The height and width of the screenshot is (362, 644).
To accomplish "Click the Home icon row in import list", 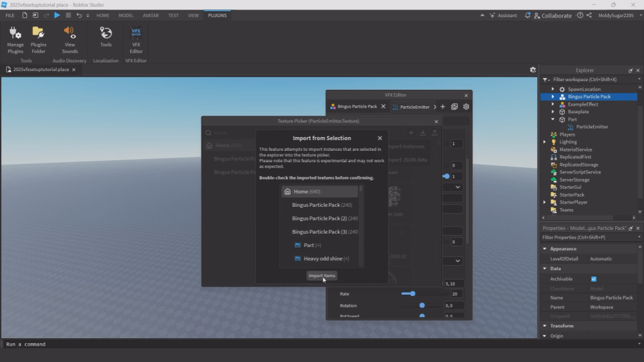I will tap(319, 192).
